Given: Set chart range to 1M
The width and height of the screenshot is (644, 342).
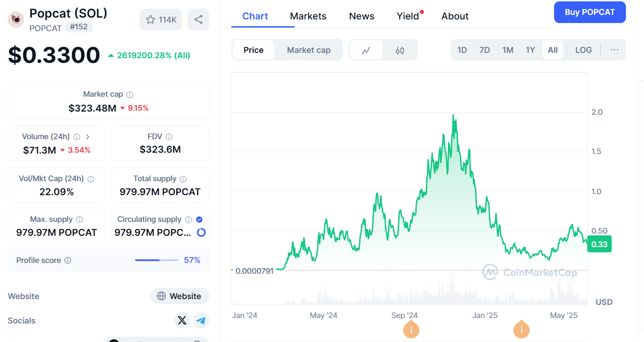Looking at the screenshot, I should point(508,50).
